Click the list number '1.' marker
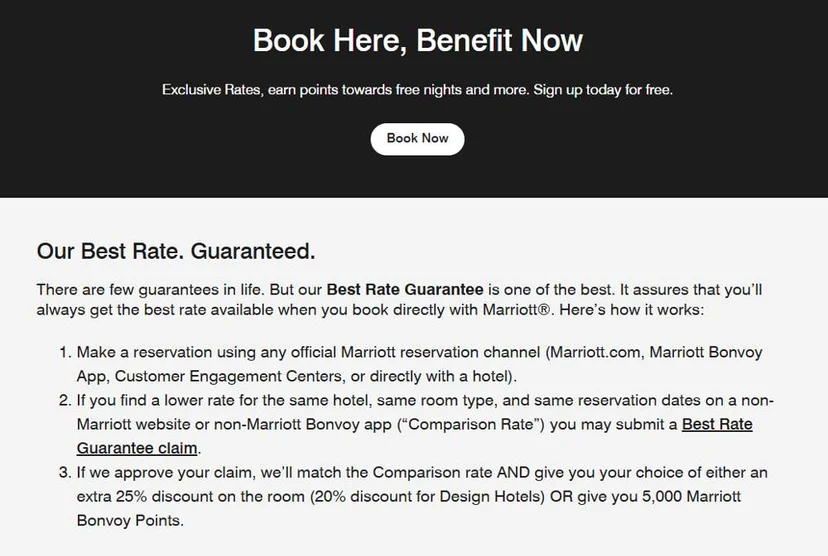 click(65, 352)
